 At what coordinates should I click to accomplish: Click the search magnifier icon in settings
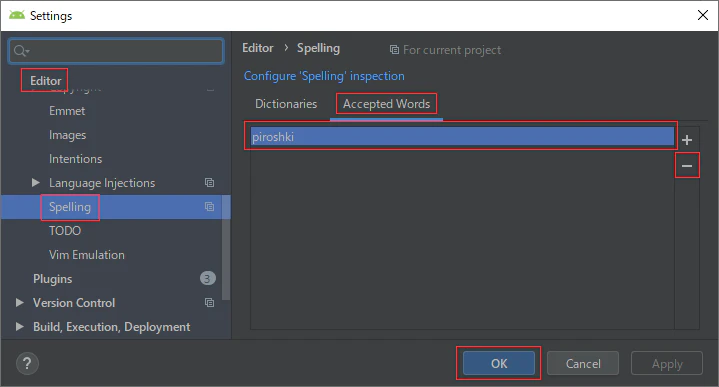[20, 50]
